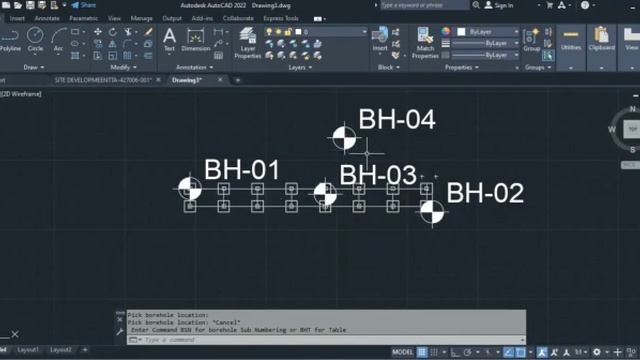Expand the Groups panel

coord(537,67)
